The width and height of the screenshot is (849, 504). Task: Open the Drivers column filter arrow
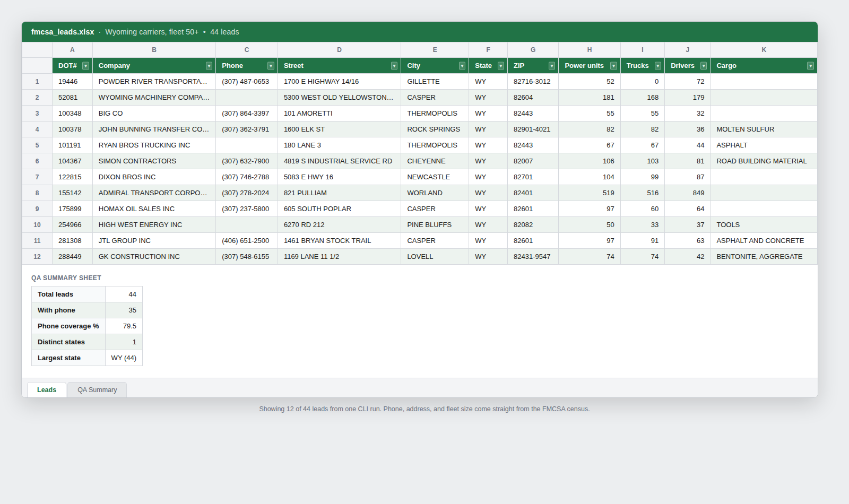pyautogui.click(x=704, y=66)
